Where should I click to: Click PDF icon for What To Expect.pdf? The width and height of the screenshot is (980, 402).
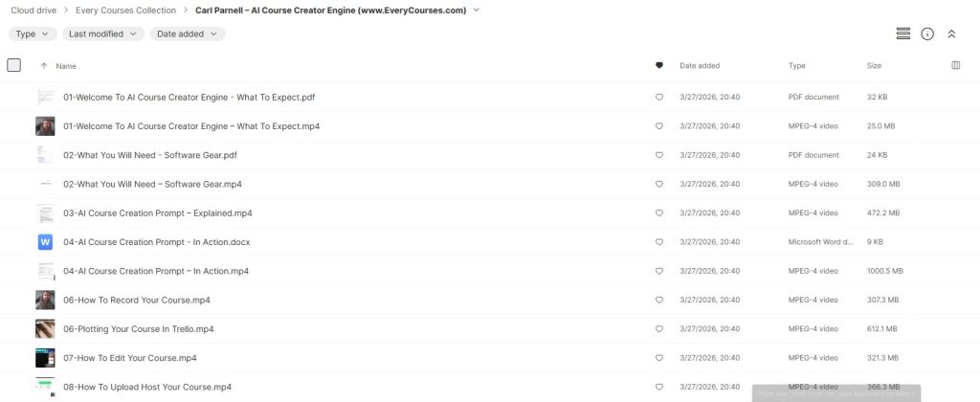click(45, 97)
